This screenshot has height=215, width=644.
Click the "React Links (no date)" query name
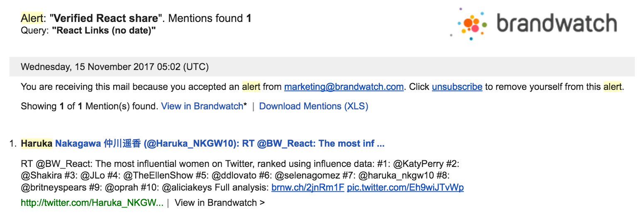pos(104,30)
